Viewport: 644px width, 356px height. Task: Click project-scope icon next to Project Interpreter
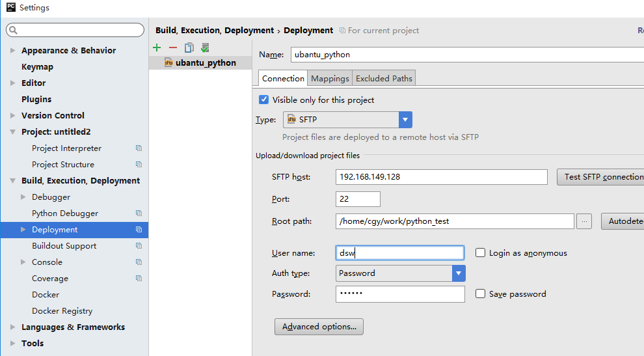[139, 148]
